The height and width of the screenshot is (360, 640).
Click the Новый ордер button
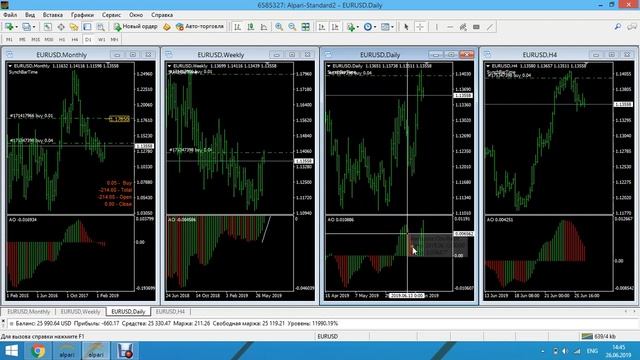(x=136, y=27)
